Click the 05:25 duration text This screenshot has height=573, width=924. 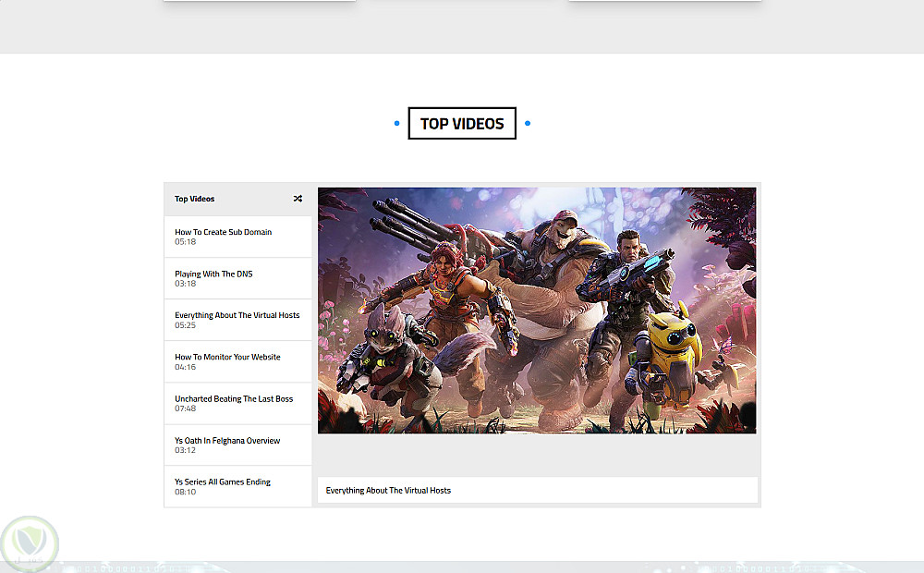point(185,325)
